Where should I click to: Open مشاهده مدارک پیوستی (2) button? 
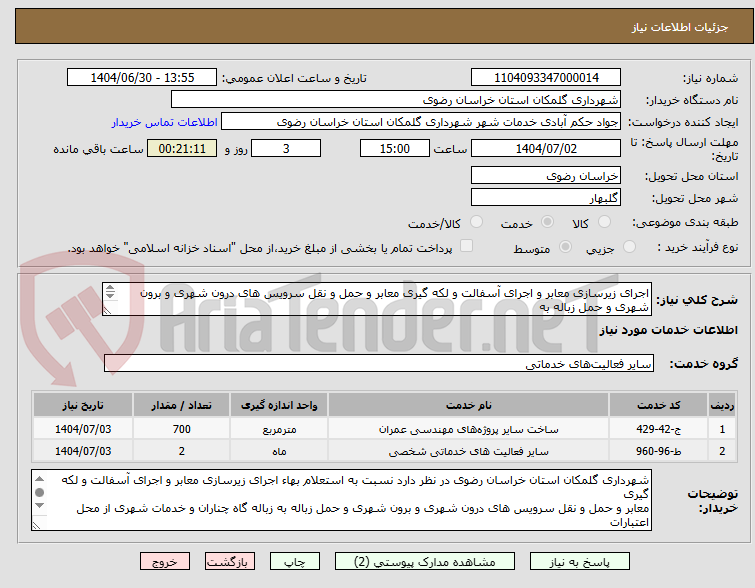[x=425, y=562]
